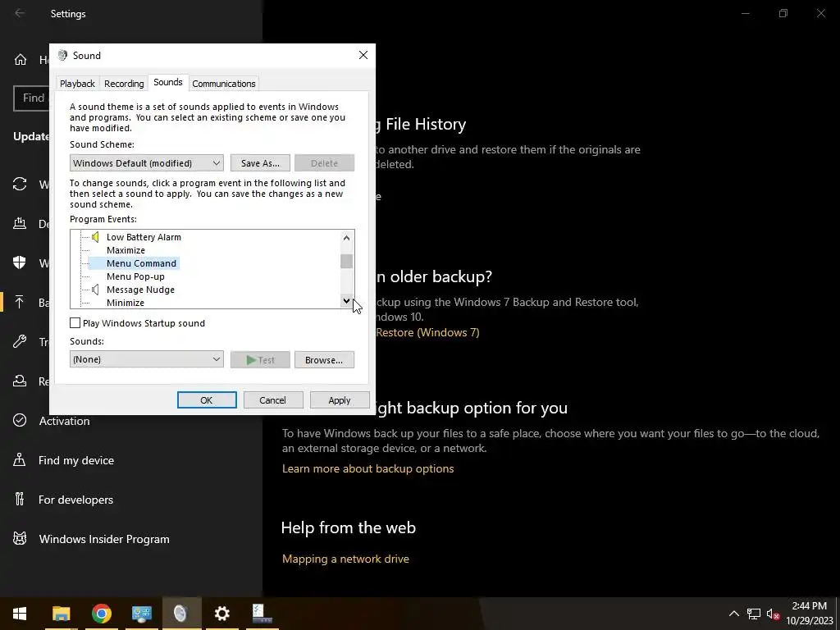Image resolution: width=840 pixels, height=630 pixels.
Task: Open the Windows Start button
Action: pos(20,614)
